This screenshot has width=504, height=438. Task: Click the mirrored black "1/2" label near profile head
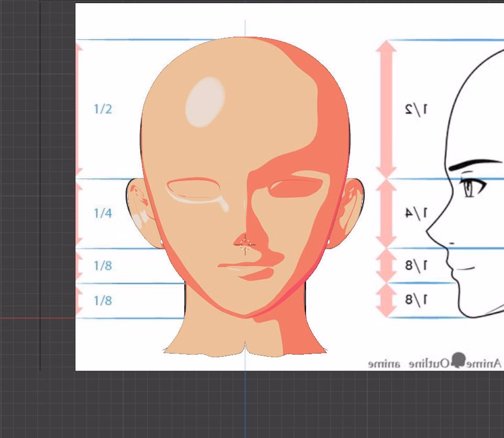417,109
